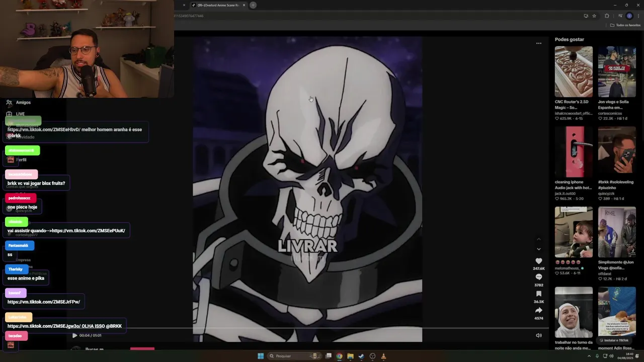This screenshot has width=644, height=362.
Task: Click the Pesquisar taskbar search box
Action: pyautogui.click(x=294, y=356)
